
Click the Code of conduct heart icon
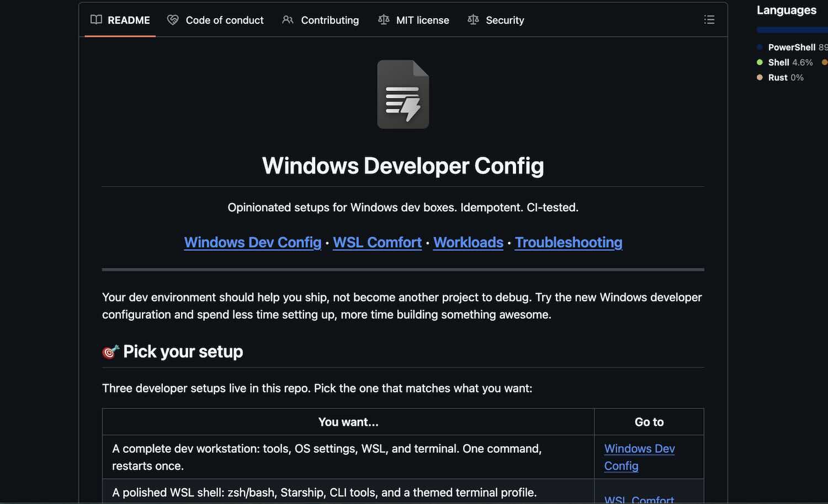point(173,20)
